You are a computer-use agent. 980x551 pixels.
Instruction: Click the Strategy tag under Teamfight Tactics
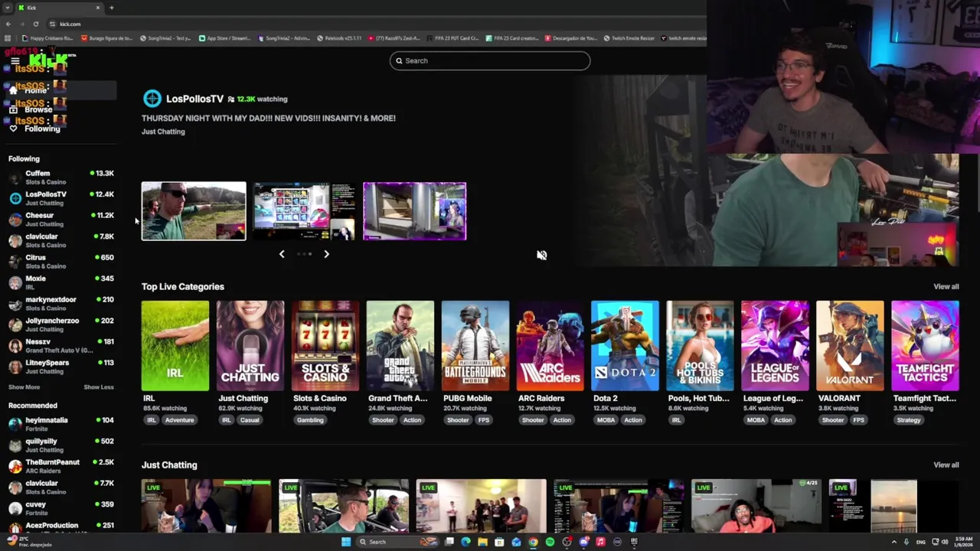909,420
